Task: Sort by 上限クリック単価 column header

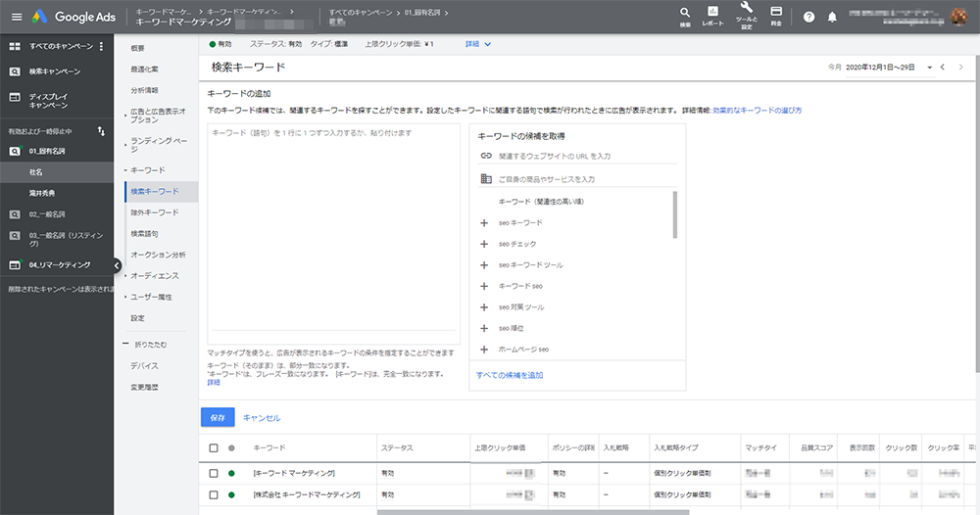Action: 500,447
